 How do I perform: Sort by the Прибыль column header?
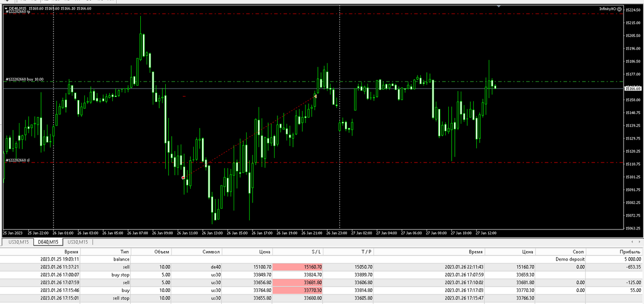click(x=630, y=252)
